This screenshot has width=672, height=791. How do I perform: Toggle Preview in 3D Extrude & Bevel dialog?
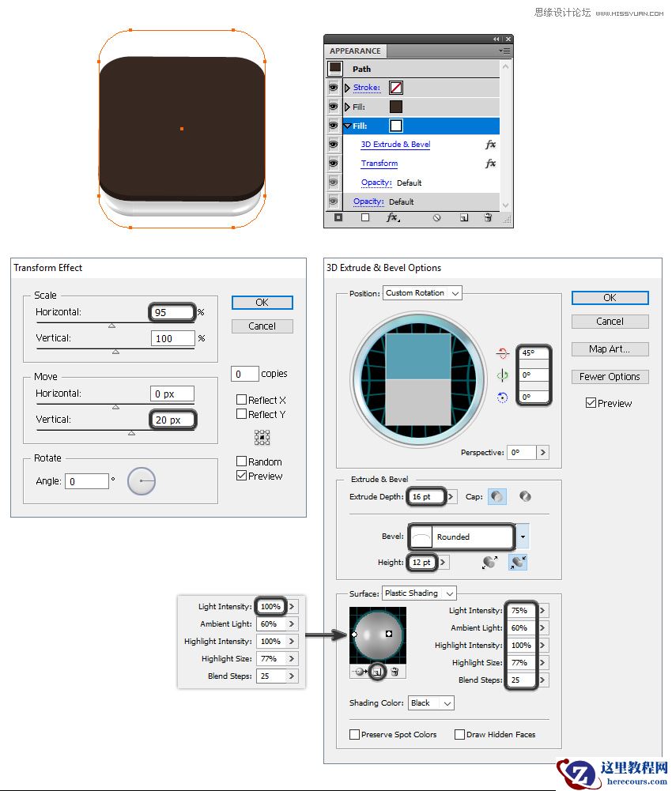tap(591, 403)
